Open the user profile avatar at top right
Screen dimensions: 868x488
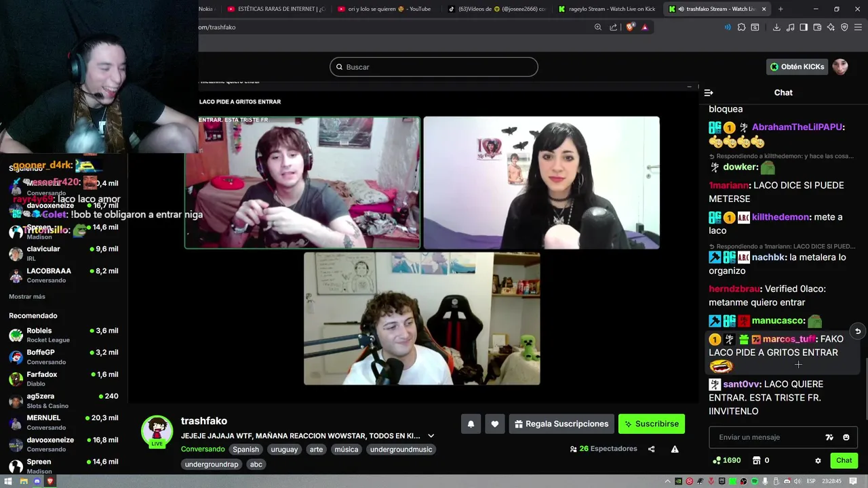[x=840, y=66]
